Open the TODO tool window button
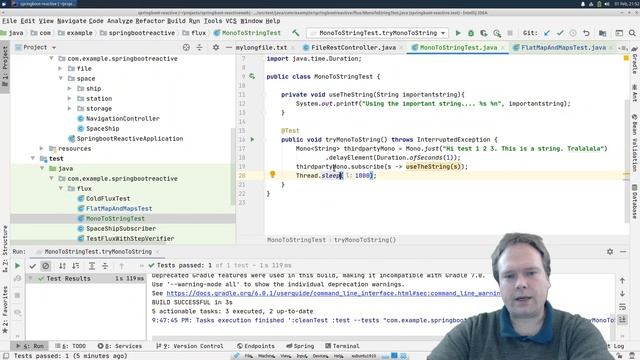Image resolution: width=640 pixels, height=360 pixels. pos(71,346)
